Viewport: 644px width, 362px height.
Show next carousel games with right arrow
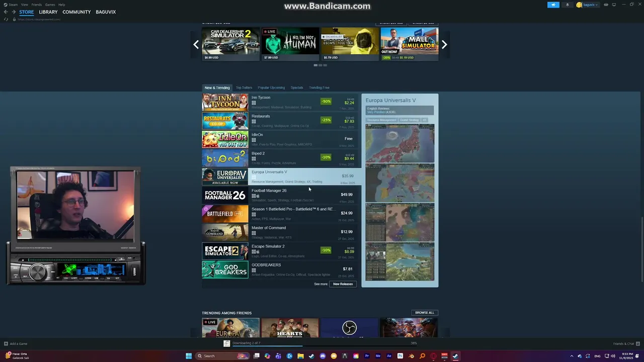444,45
